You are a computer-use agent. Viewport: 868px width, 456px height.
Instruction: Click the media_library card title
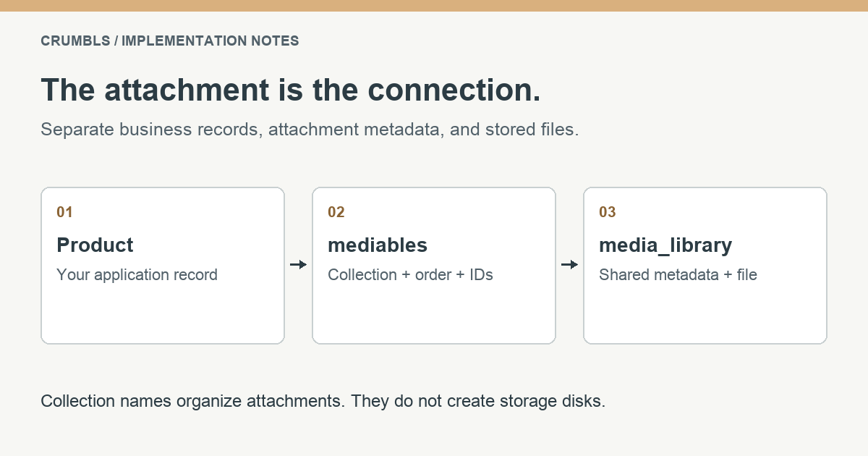point(666,246)
